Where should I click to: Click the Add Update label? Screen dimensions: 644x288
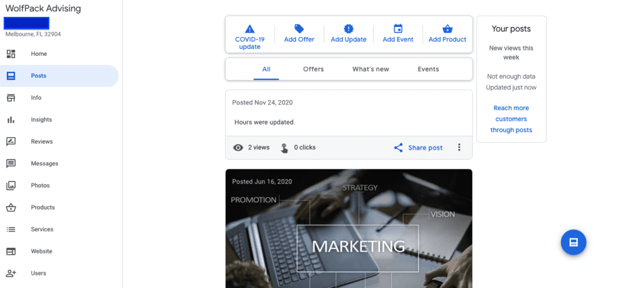pos(348,40)
